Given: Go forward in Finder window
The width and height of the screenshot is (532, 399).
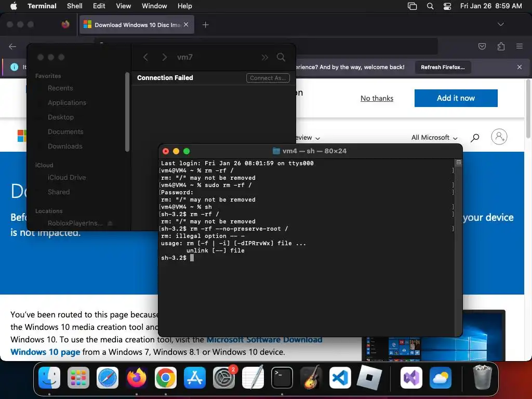Looking at the screenshot, I should click(164, 57).
